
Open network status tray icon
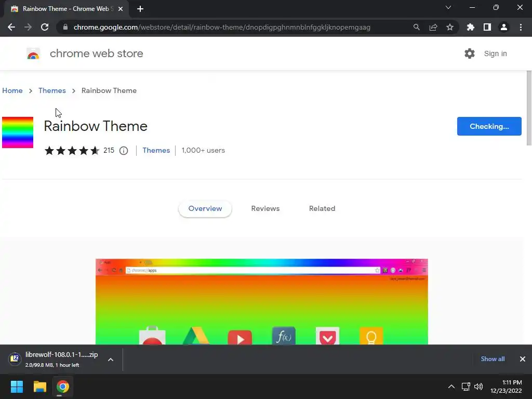click(x=465, y=387)
